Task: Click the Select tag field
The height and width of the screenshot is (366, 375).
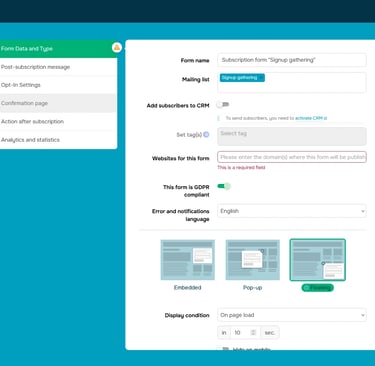Action: [292, 136]
